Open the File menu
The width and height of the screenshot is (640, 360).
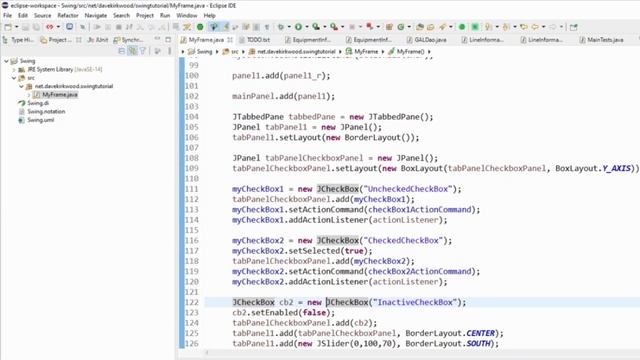(x=7, y=16)
